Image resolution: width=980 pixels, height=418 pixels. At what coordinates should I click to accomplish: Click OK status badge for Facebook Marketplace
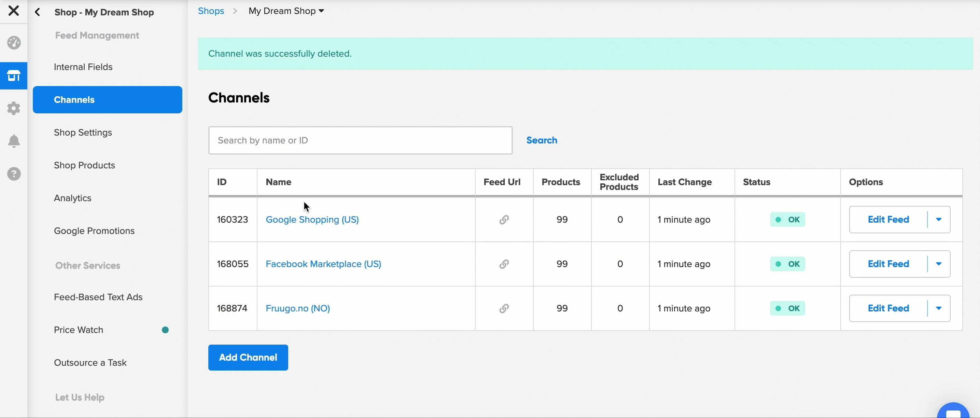pos(787,264)
